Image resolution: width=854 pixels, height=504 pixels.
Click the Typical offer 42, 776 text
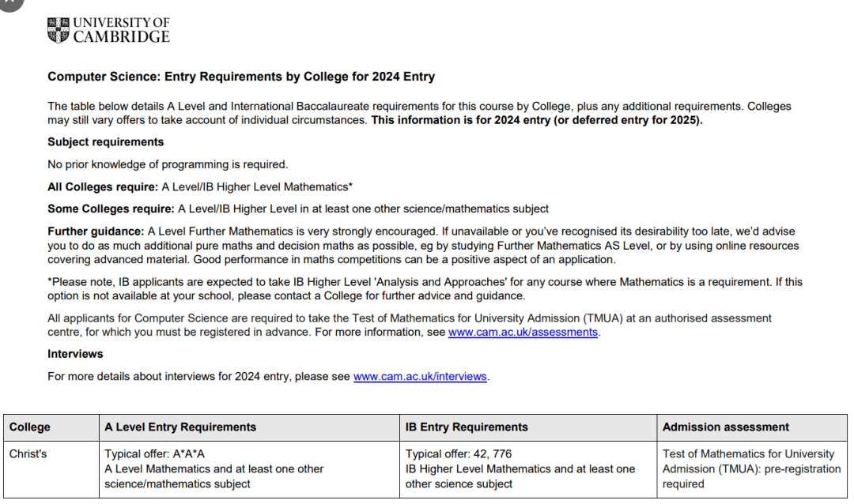[x=459, y=454]
